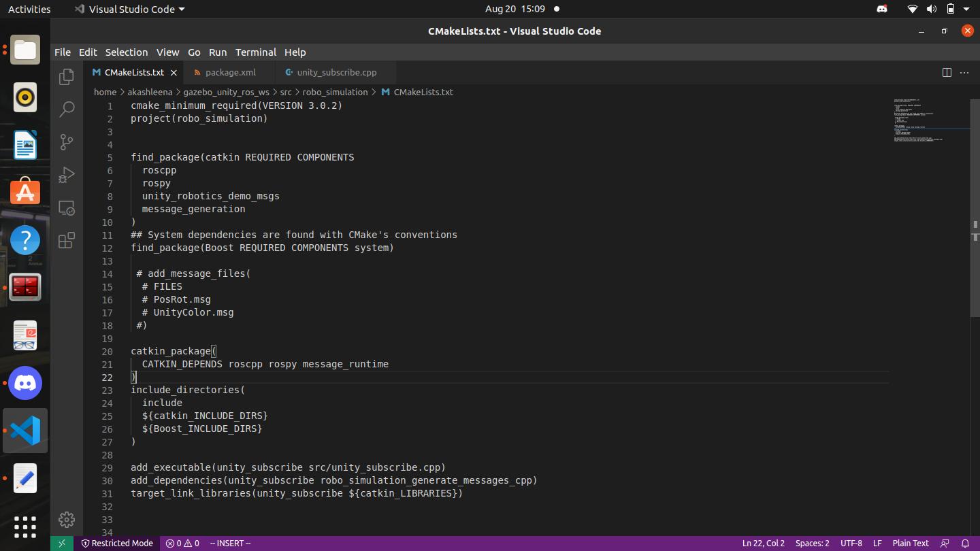Open the notifications bell
The image size is (980, 551).
[x=965, y=543]
